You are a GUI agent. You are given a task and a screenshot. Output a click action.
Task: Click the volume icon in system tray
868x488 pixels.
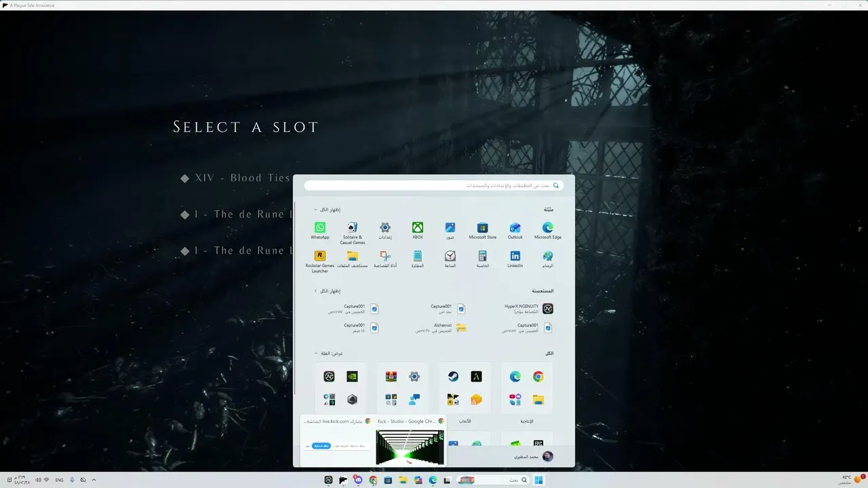pos(38,480)
